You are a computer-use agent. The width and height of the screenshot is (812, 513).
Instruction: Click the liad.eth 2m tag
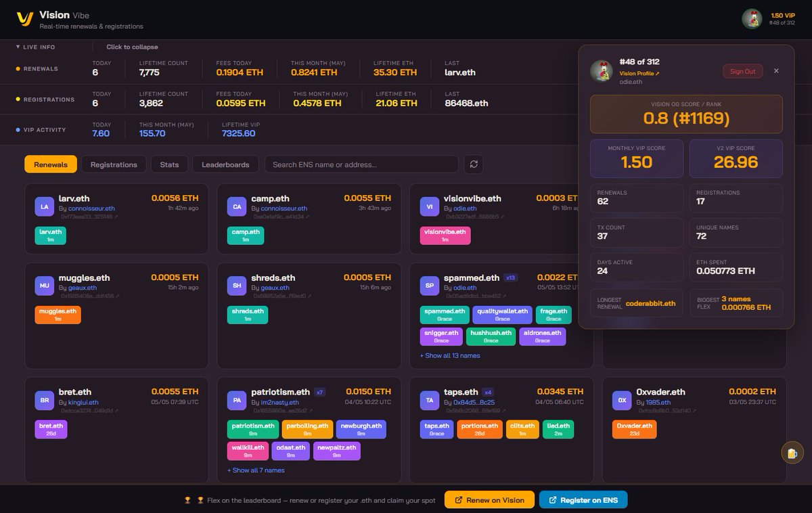tap(558, 429)
